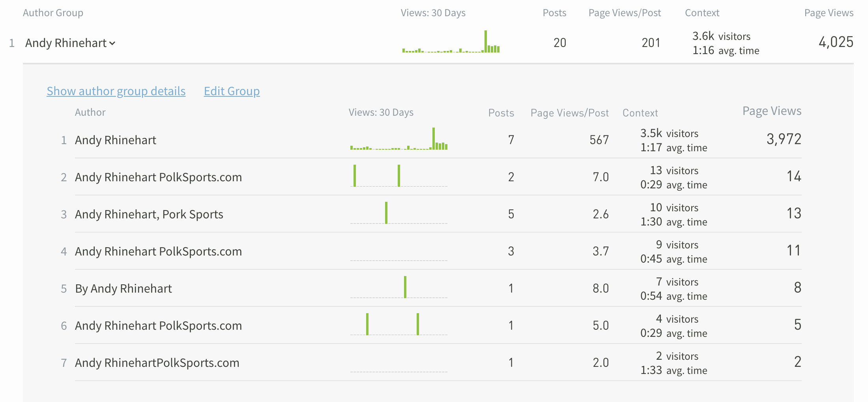Click the 9 visitors context value
Image resolution: width=868 pixels, height=402 pixels.
coord(677,245)
